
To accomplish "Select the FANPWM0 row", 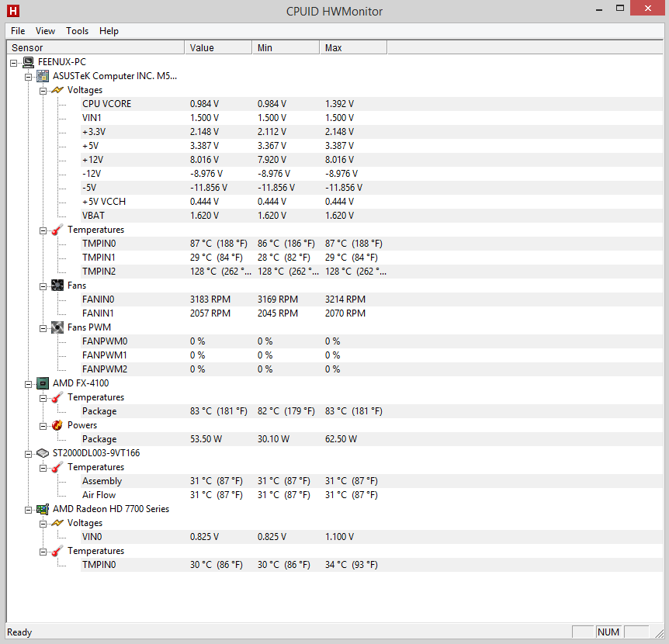I will pyautogui.click(x=372, y=341).
